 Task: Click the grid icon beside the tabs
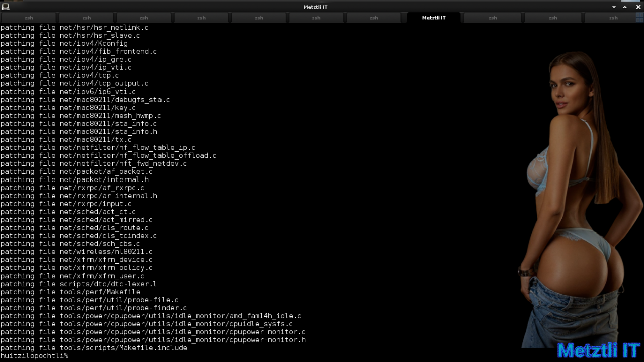(x=640, y=18)
